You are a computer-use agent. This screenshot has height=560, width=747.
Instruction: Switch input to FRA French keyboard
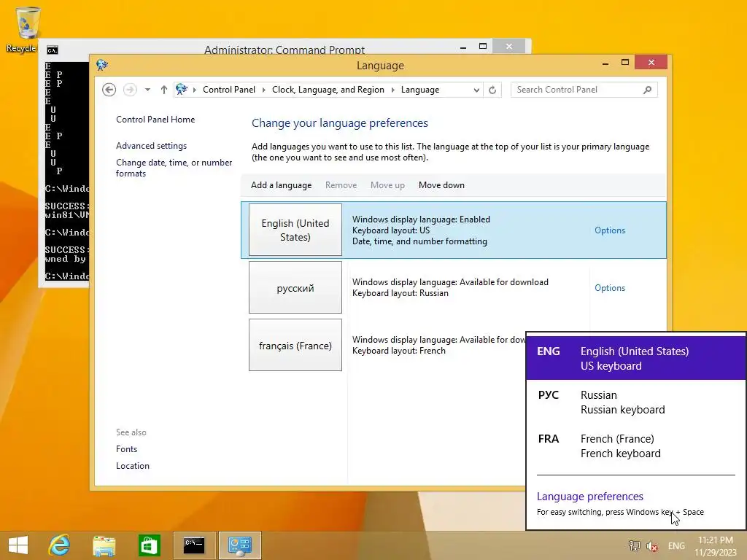point(635,446)
